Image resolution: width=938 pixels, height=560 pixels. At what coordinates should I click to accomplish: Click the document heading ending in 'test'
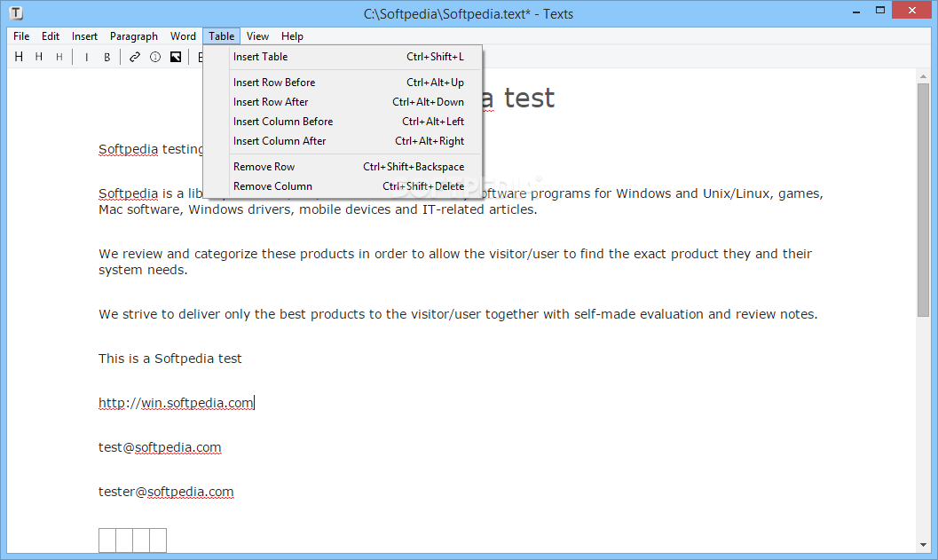pyautogui.click(x=518, y=99)
